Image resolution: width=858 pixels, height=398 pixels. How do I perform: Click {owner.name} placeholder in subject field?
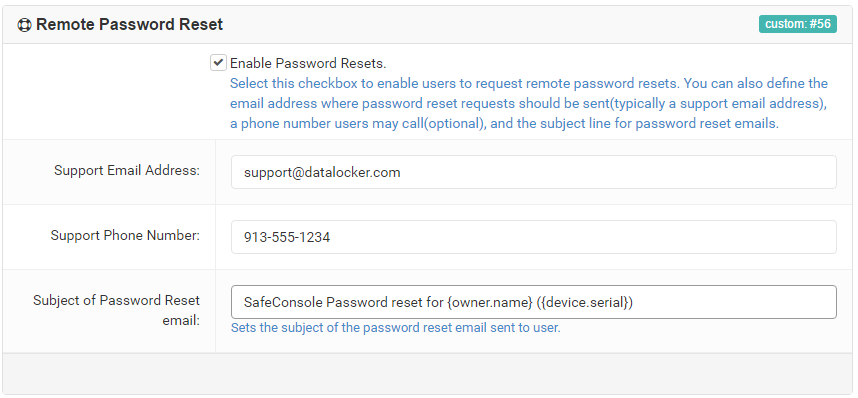pyautogui.click(x=490, y=302)
